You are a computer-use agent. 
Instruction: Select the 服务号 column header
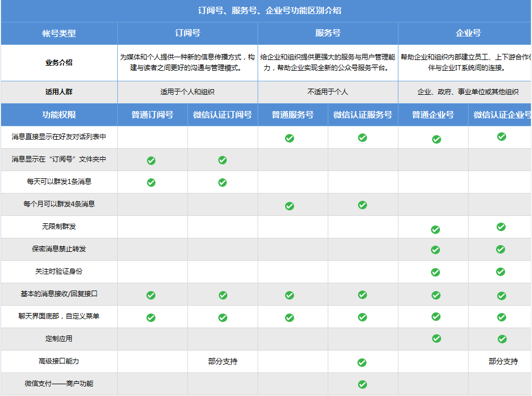click(x=328, y=33)
